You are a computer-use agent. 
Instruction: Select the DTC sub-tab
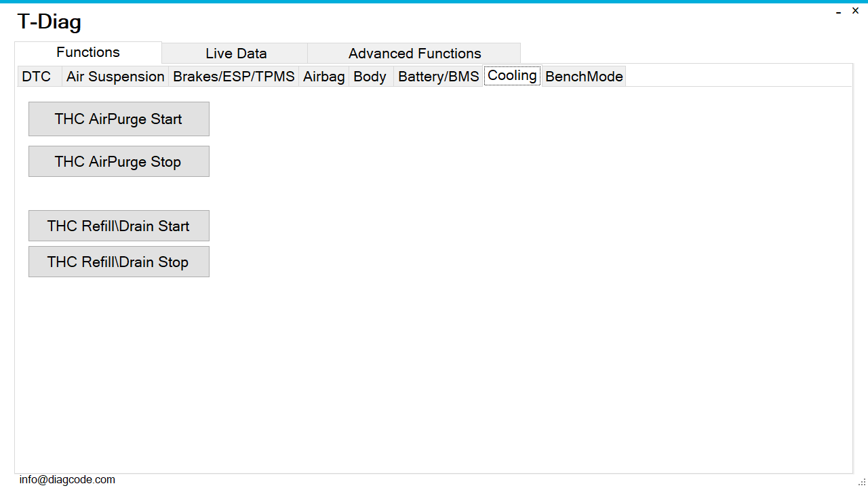point(37,77)
